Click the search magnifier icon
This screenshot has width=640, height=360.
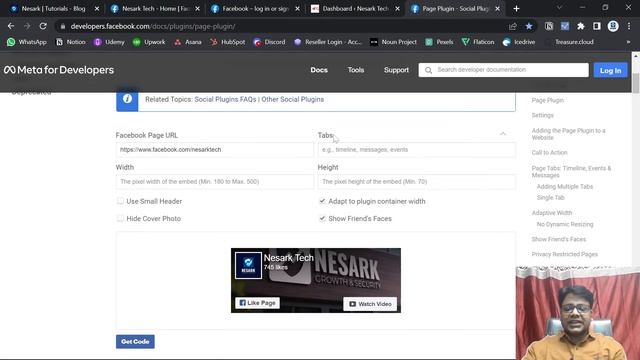pos(428,70)
